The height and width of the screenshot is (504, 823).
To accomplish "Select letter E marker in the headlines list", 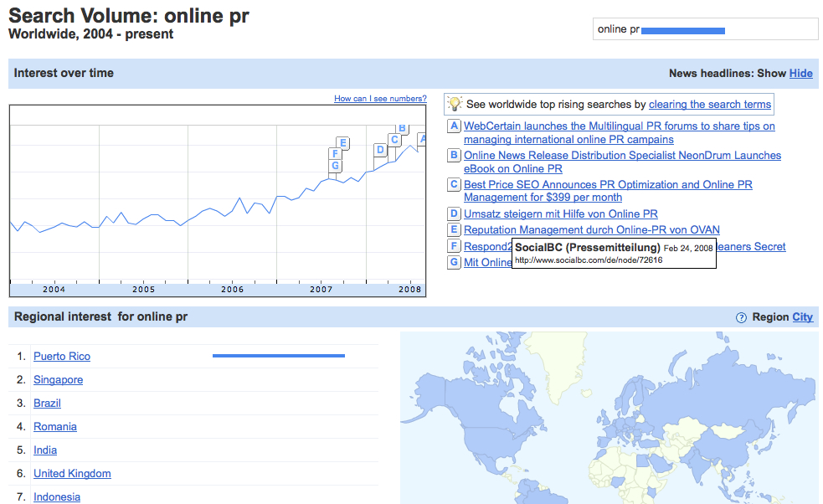I will pyautogui.click(x=454, y=230).
